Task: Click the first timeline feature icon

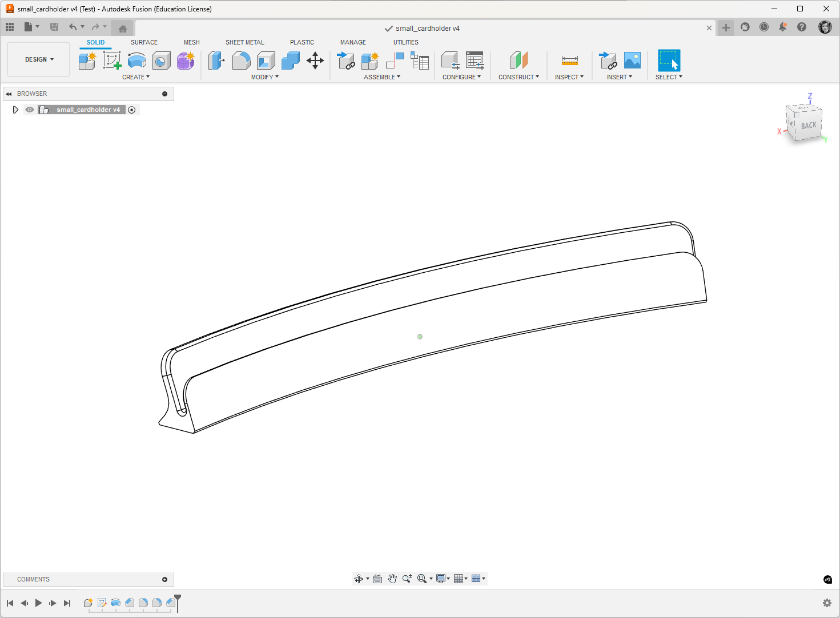Action: click(88, 603)
